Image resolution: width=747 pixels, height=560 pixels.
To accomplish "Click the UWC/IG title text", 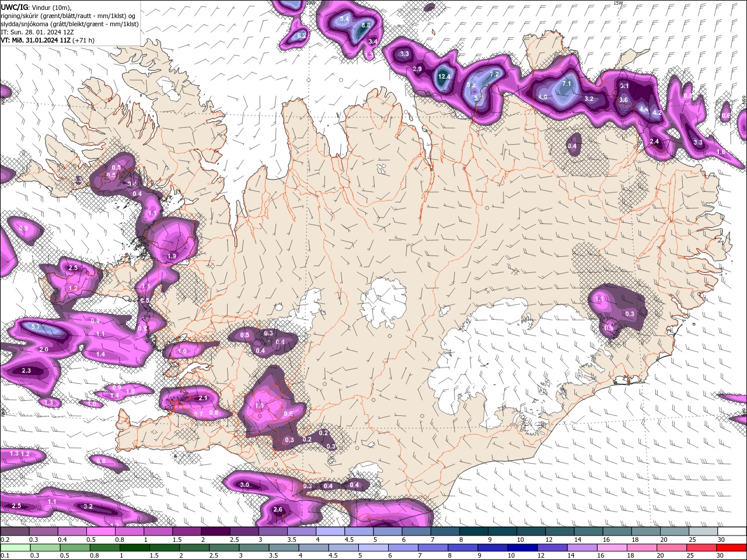I will 14,7.
